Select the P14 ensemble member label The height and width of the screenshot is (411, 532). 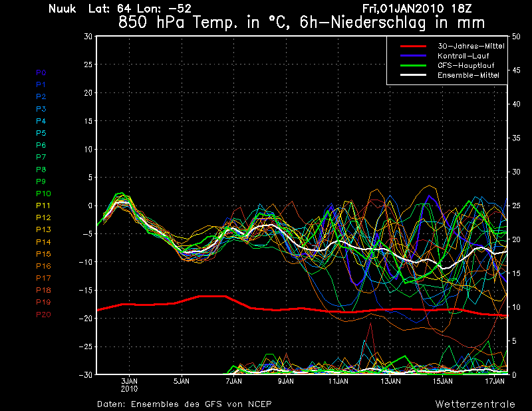coord(43,242)
